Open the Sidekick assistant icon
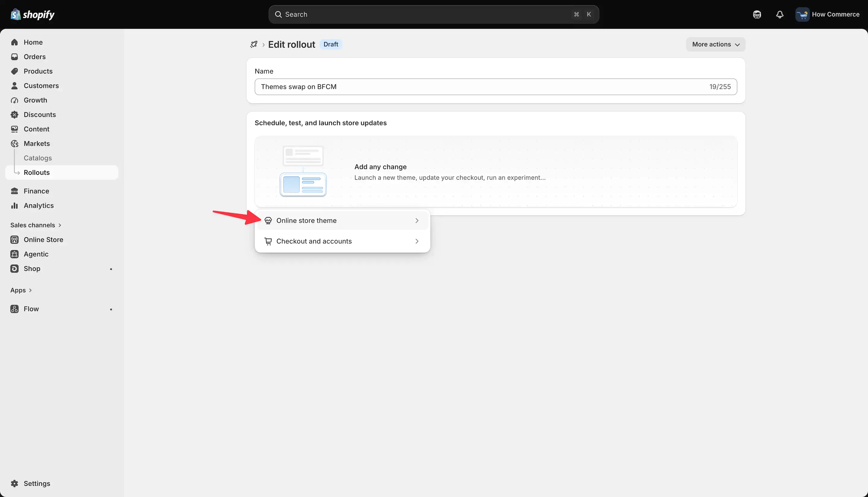This screenshot has width=868, height=497. 757,14
